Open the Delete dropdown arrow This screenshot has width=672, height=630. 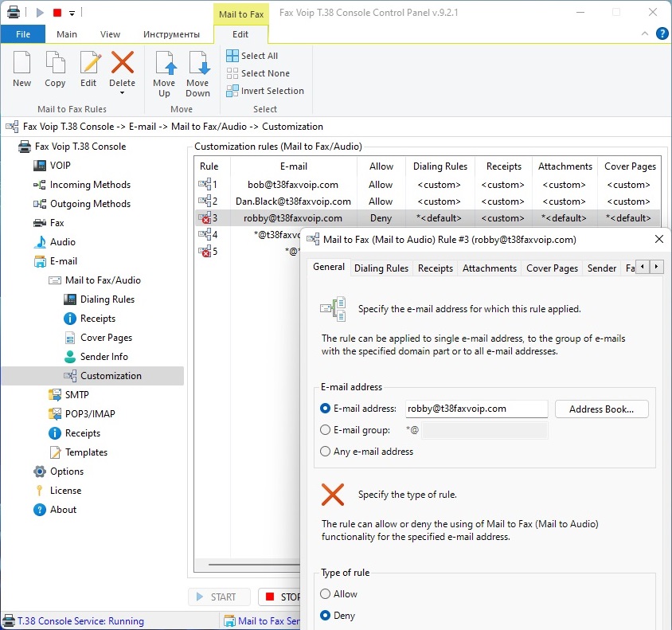click(x=122, y=93)
